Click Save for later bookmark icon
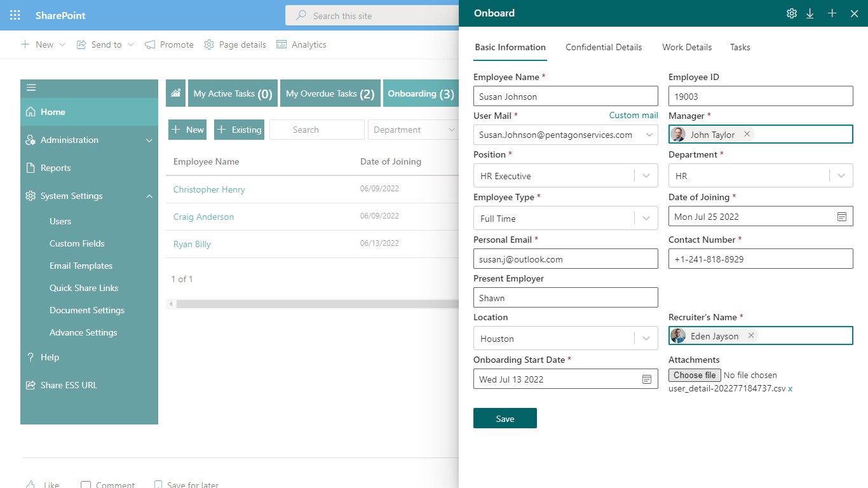This screenshot has width=868, height=488. click(159, 485)
